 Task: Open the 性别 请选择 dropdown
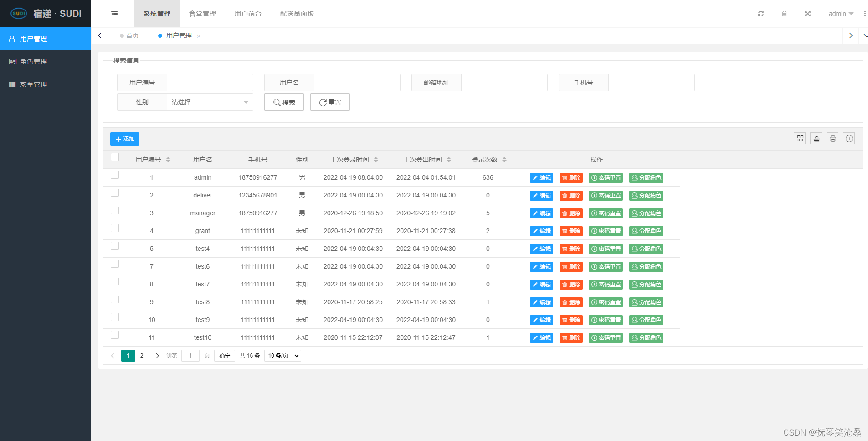click(x=210, y=102)
